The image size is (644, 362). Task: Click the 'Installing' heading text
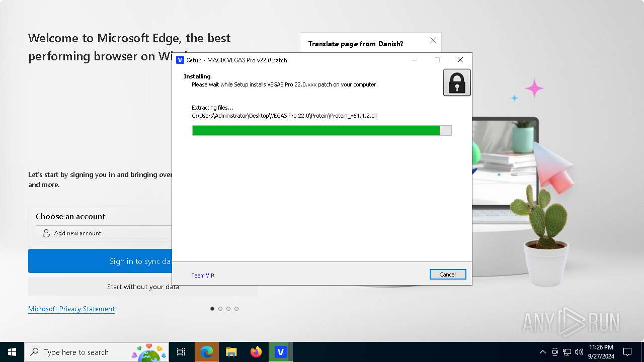tap(197, 76)
